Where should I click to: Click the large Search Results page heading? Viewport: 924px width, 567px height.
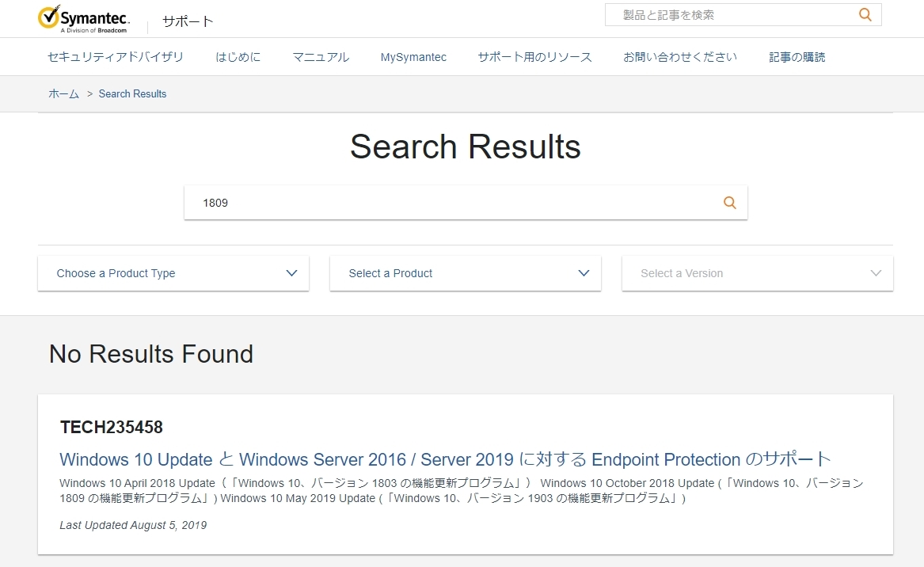coord(466,147)
